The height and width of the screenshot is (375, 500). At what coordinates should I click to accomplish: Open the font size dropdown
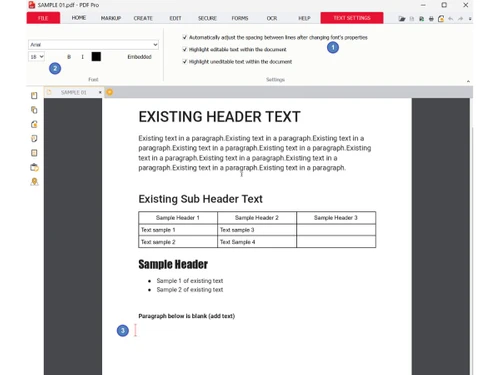coord(36,57)
